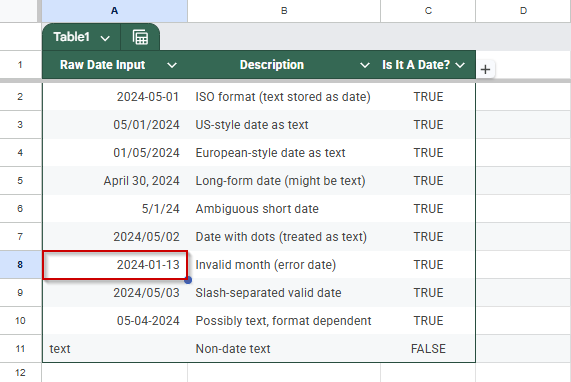Select column B header
Screen dimensions: 571x382
[284, 11]
